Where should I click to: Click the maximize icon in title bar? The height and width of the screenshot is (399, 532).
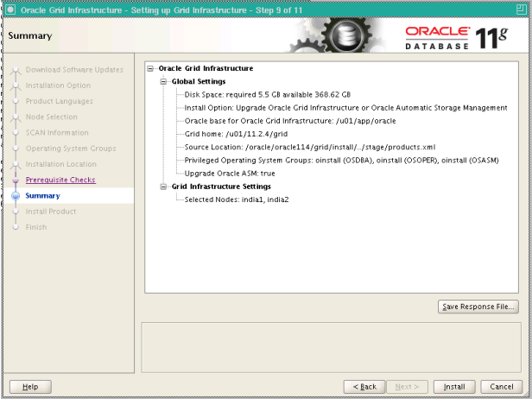[521, 9]
